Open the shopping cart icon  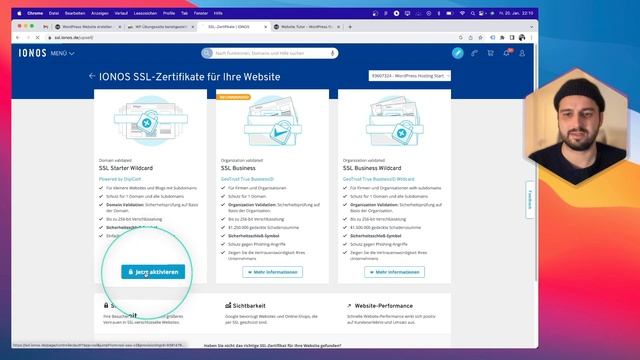tap(490, 53)
